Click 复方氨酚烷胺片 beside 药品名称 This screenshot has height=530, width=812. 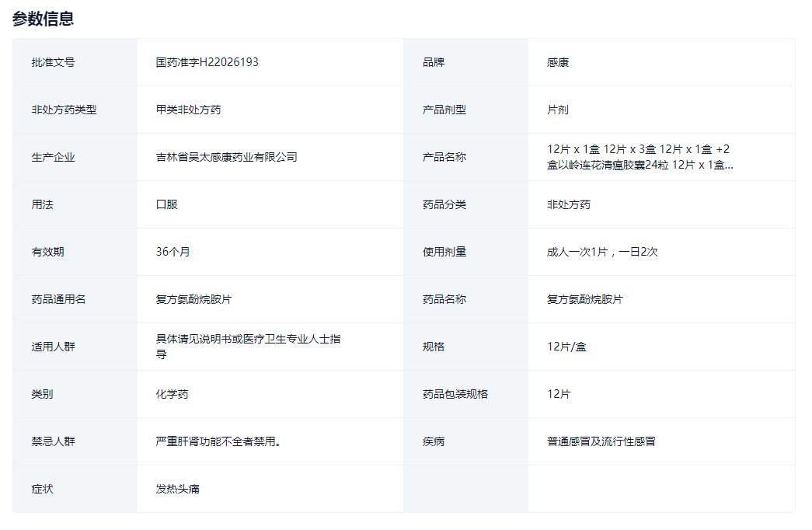584,299
